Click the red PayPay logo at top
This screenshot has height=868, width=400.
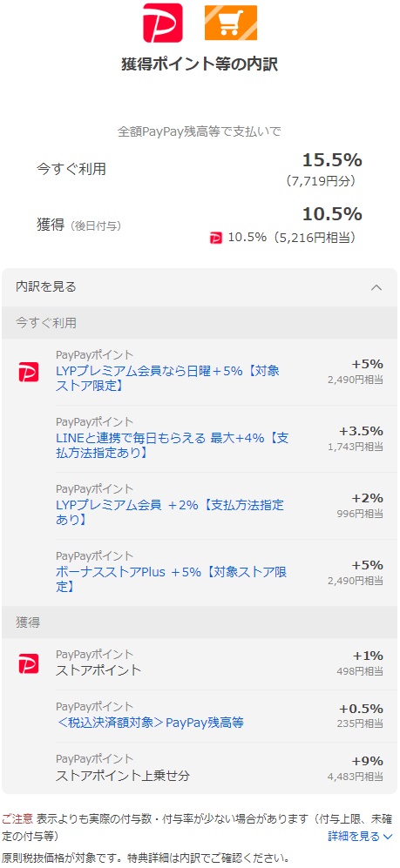162,22
